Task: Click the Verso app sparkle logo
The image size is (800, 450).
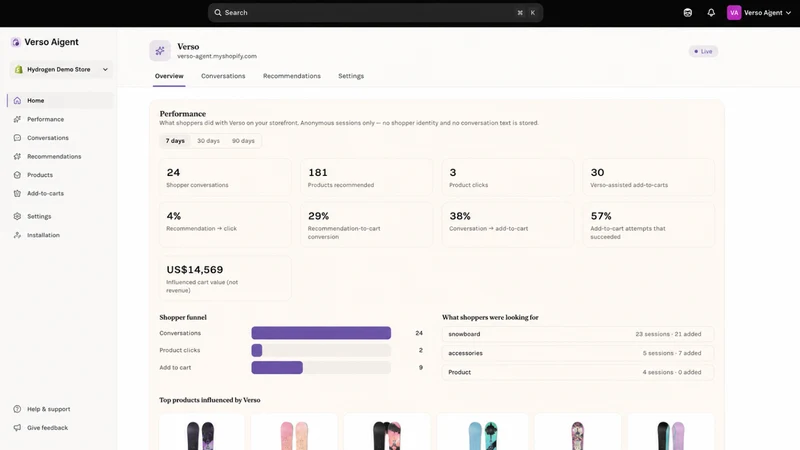Action: pyautogui.click(x=160, y=51)
